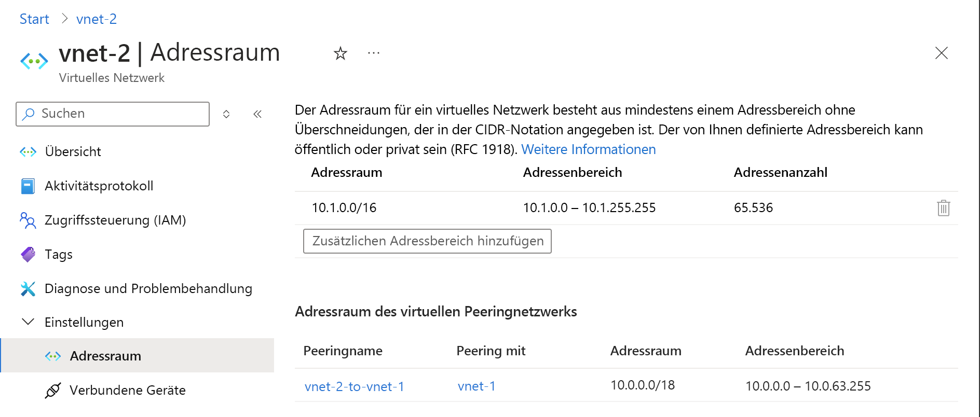Click the Start breadcrumb link
This screenshot has height=417, width=980.
coord(34,19)
